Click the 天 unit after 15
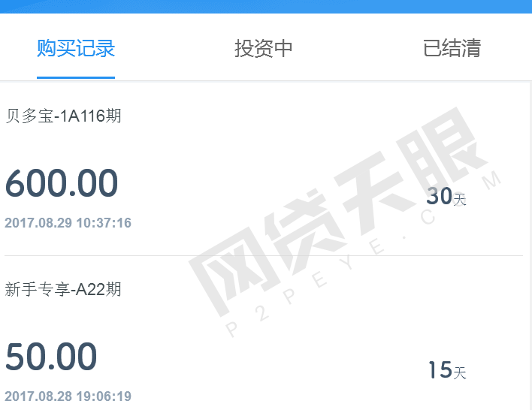532x410 pixels. (x=460, y=372)
